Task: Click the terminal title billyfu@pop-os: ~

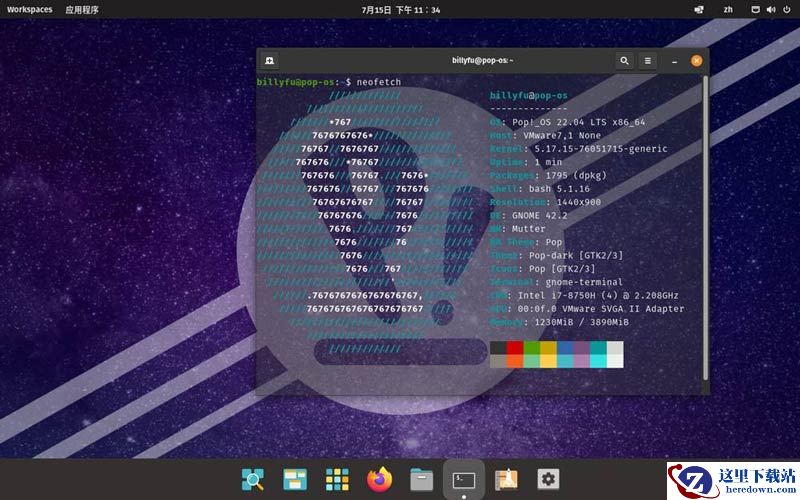Action: (482, 60)
